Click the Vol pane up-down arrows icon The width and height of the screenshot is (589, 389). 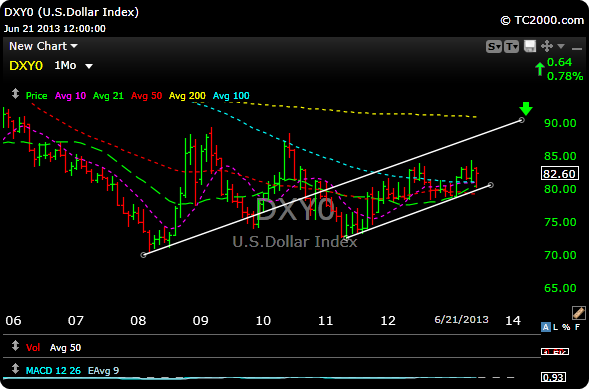point(15,345)
